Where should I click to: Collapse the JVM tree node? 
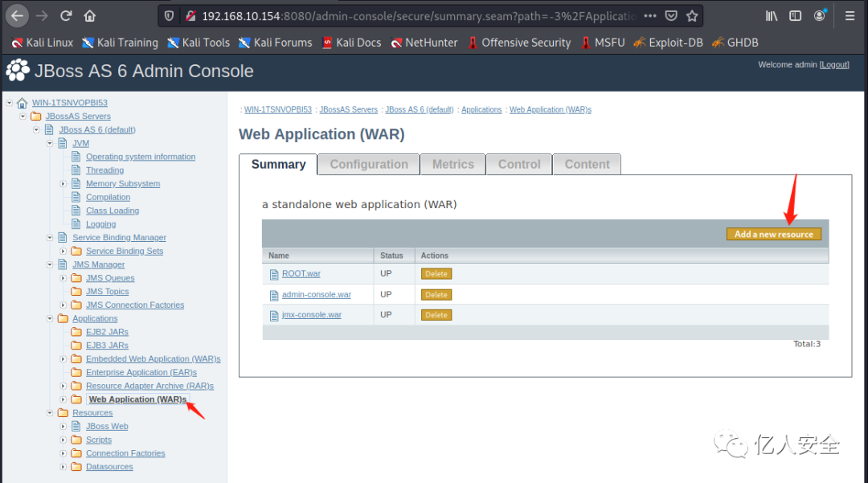50,143
